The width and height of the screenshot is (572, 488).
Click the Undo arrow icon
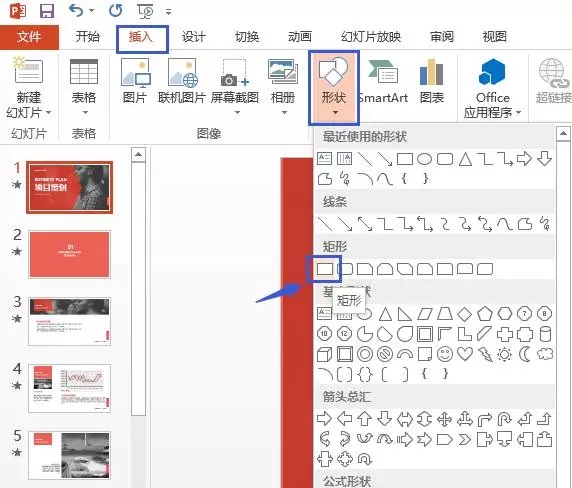76,10
